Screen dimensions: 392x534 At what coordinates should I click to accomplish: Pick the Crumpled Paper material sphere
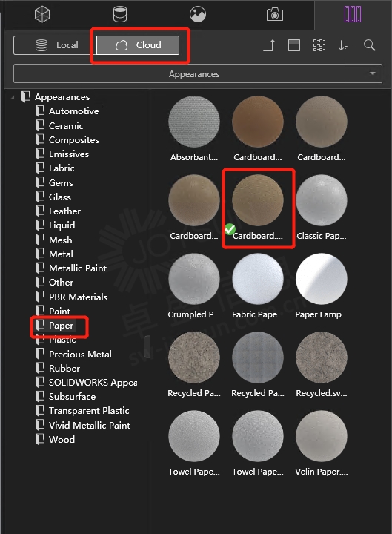click(x=194, y=279)
